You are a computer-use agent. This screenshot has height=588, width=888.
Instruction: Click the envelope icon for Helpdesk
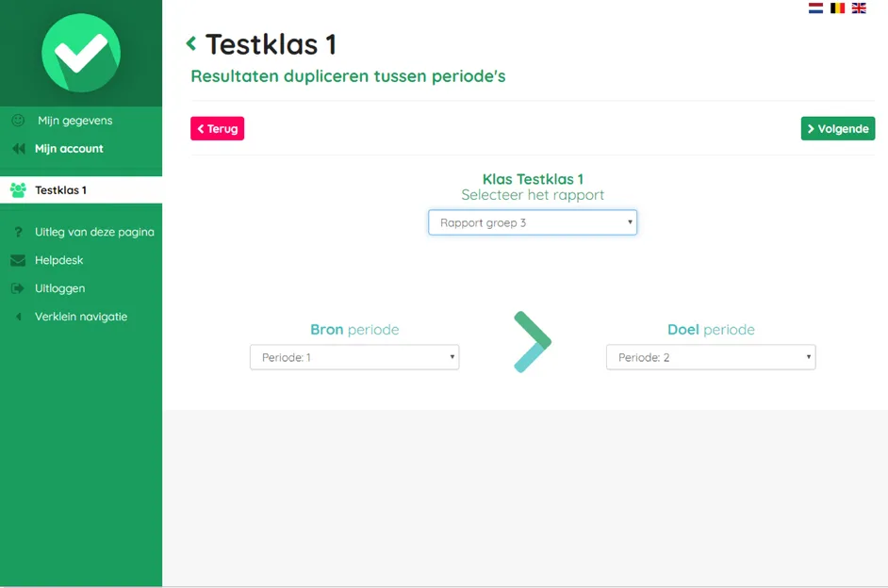tap(18, 260)
